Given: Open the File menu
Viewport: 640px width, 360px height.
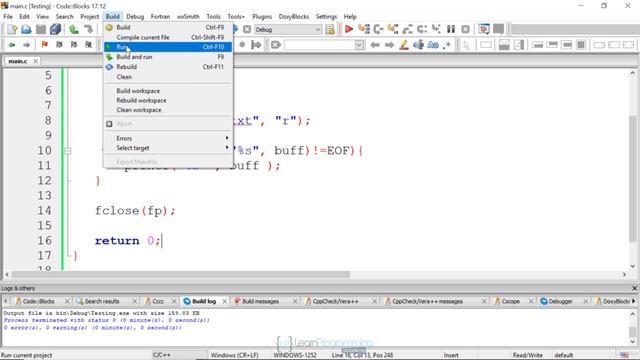Looking at the screenshot, I should pos(8,16).
